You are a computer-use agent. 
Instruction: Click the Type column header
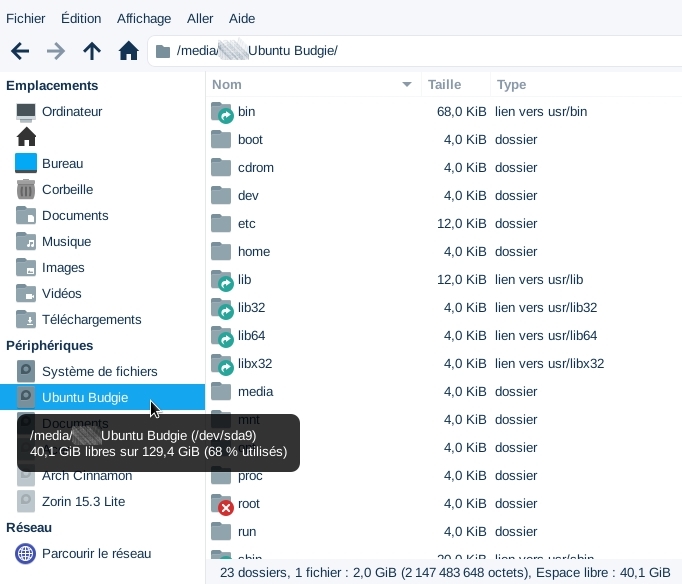511,85
